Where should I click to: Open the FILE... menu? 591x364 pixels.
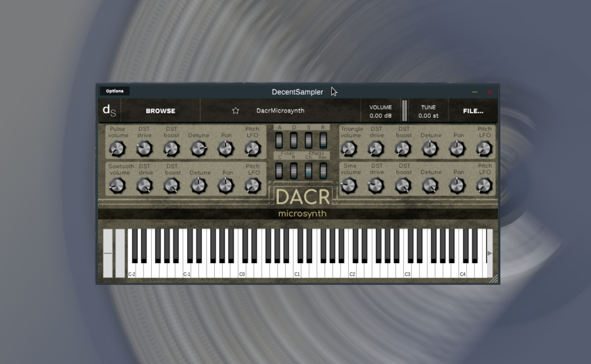pyautogui.click(x=473, y=111)
